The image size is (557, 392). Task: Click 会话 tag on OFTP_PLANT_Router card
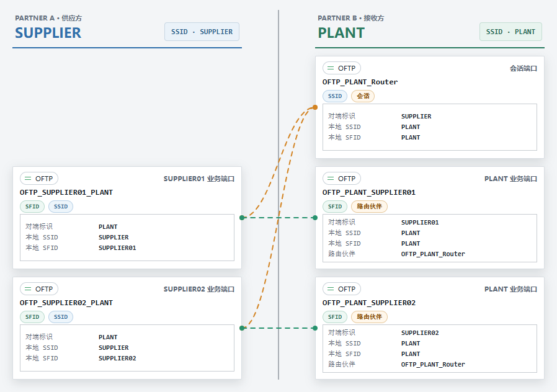point(363,96)
